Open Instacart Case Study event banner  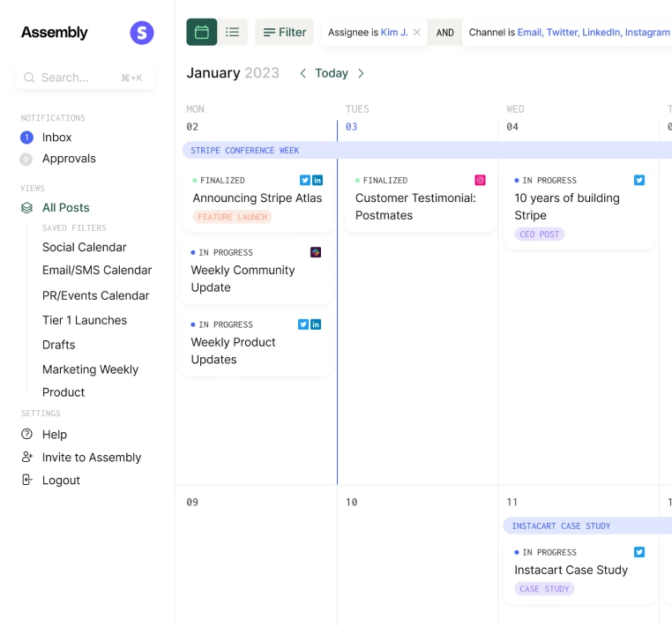587,525
